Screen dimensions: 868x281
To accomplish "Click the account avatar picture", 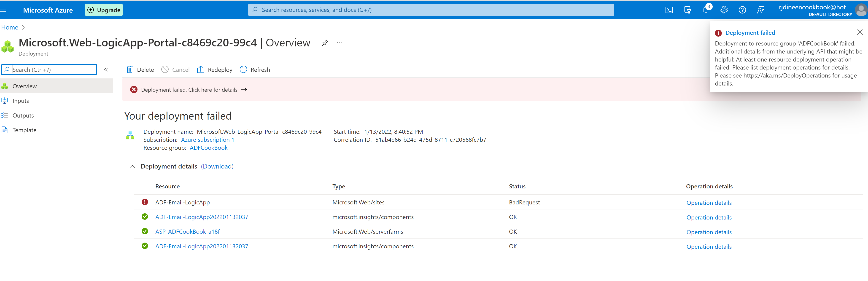I will (x=861, y=10).
